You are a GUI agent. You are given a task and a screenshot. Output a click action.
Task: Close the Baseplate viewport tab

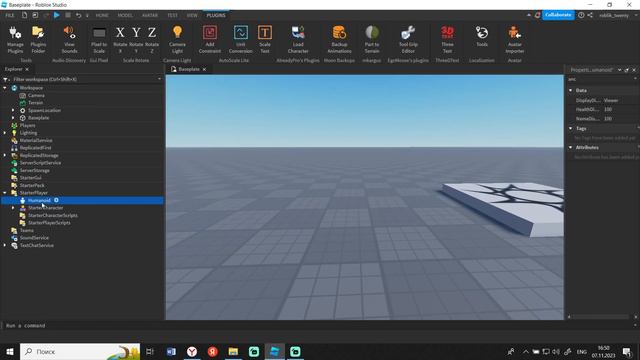(204, 69)
